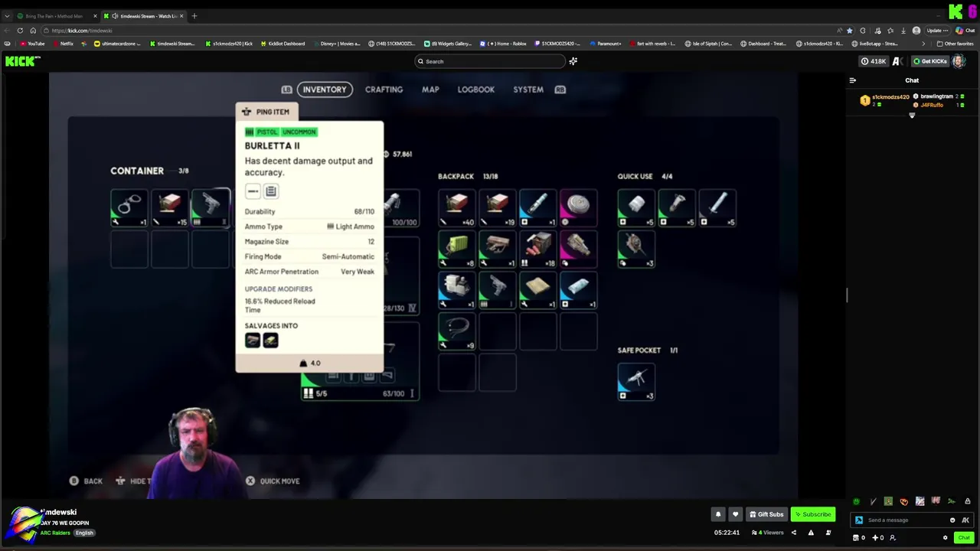This screenshot has width=980, height=551.
Task: Open the user profile avatar menu
Action: [959, 61]
